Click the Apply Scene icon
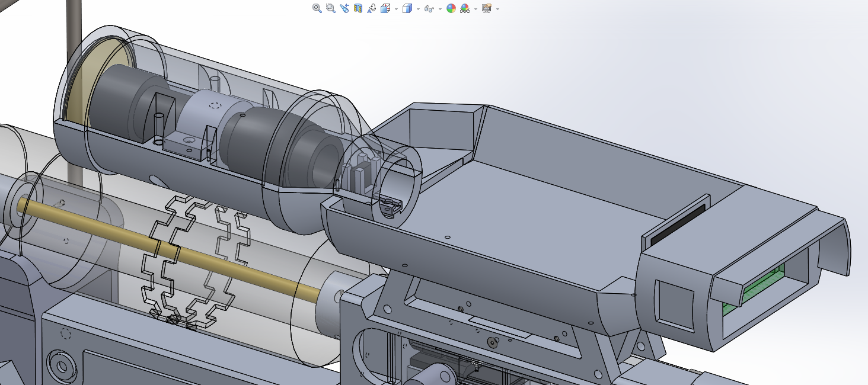The image size is (868, 385). (465, 8)
